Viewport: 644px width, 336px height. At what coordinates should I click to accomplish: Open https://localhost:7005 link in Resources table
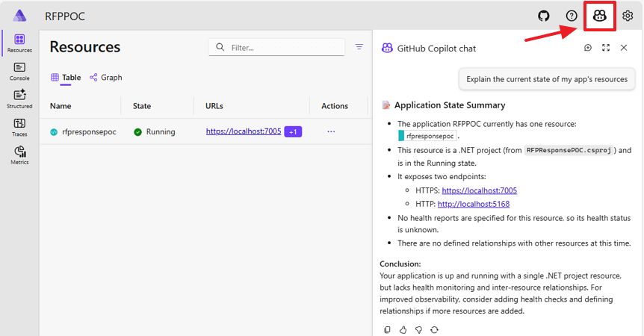244,131
